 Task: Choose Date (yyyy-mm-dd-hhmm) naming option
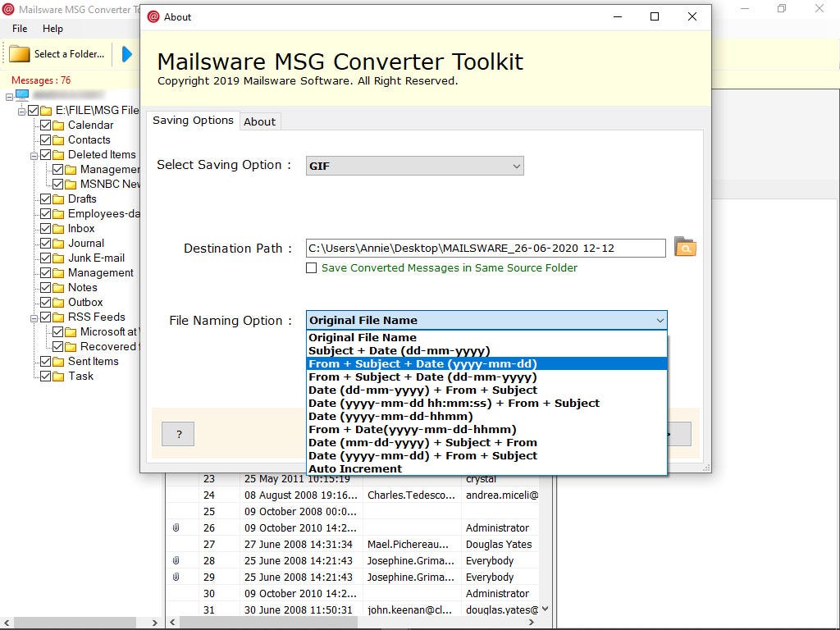tap(487, 416)
